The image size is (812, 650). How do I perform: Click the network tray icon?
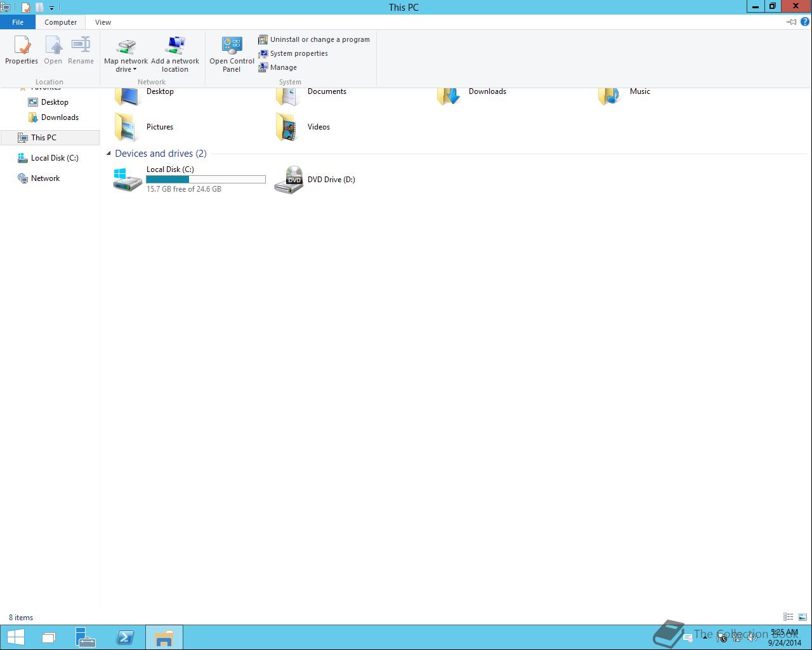[x=737, y=637]
